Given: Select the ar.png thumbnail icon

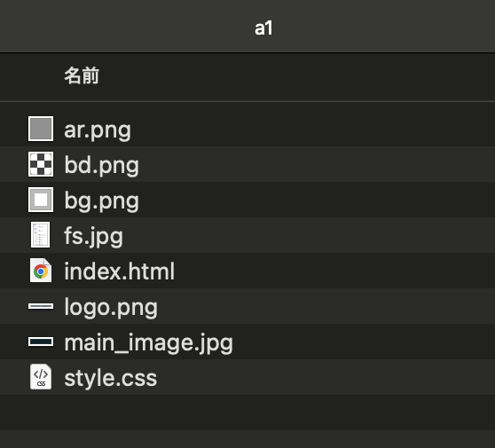Looking at the screenshot, I should coord(41,129).
